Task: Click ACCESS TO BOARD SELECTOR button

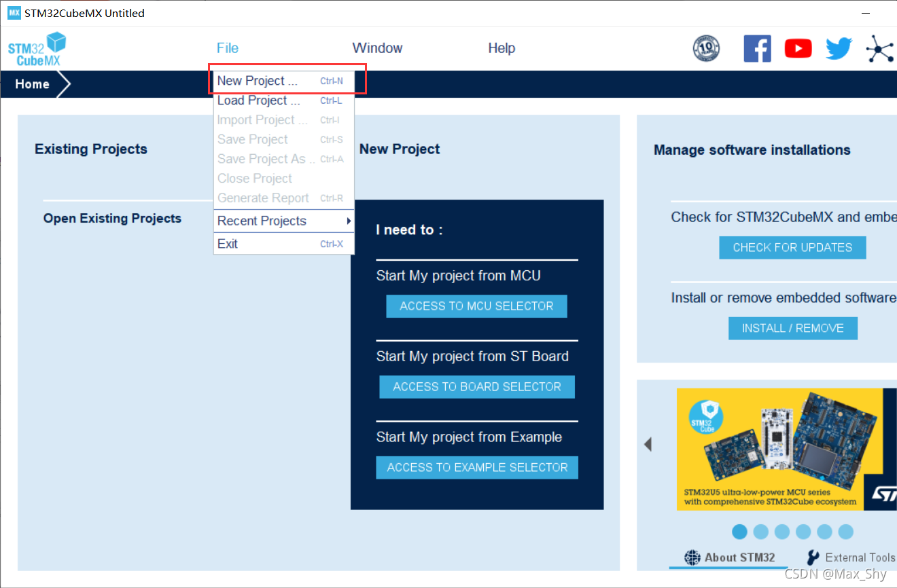Action: coord(477,387)
